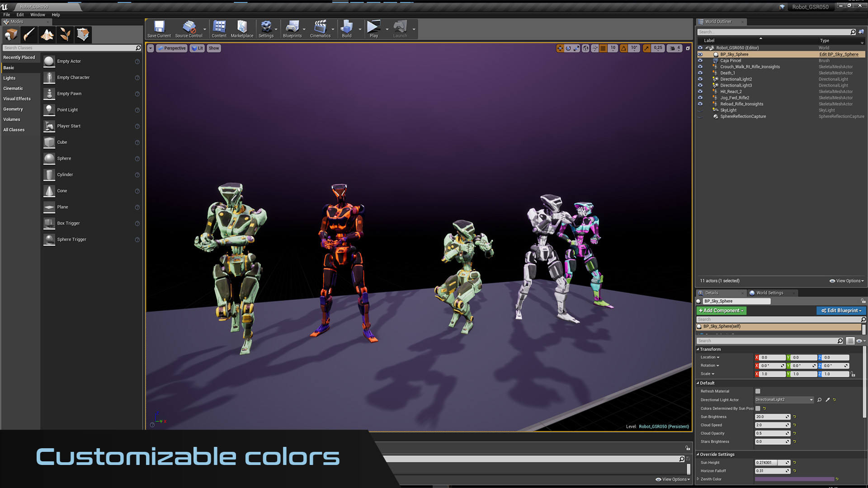868x488 pixels.
Task: Click the Source Control icon
Action: [x=189, y=28]
